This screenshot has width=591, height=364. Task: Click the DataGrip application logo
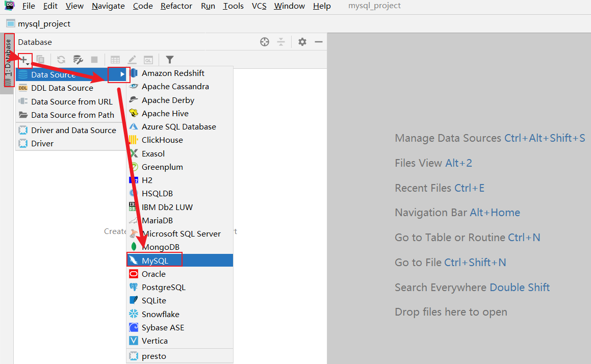coord(9,6)
